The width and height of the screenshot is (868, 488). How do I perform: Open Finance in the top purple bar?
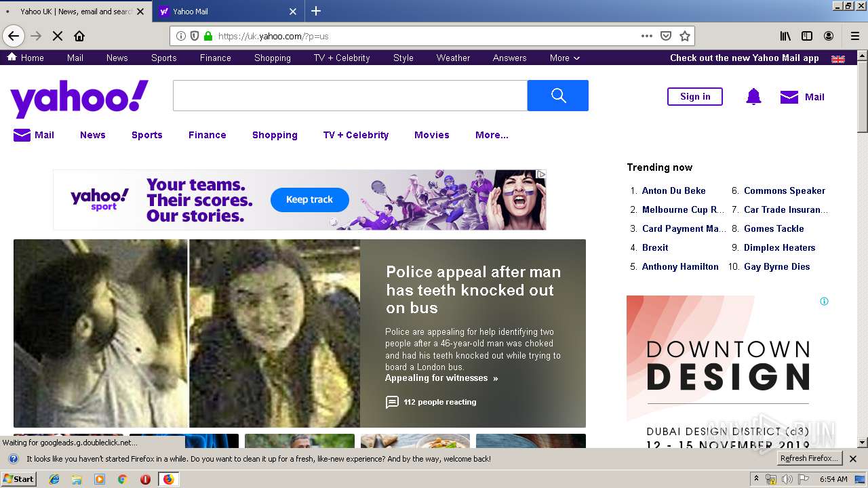(x=216, y=58)
